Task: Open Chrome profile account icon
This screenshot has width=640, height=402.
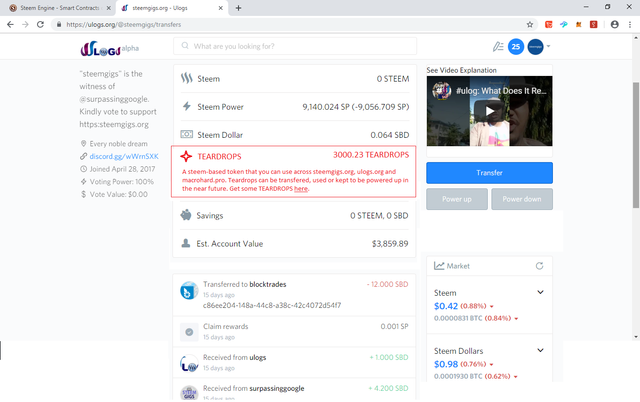Action: pyautogui.click(x=614, y=24)
